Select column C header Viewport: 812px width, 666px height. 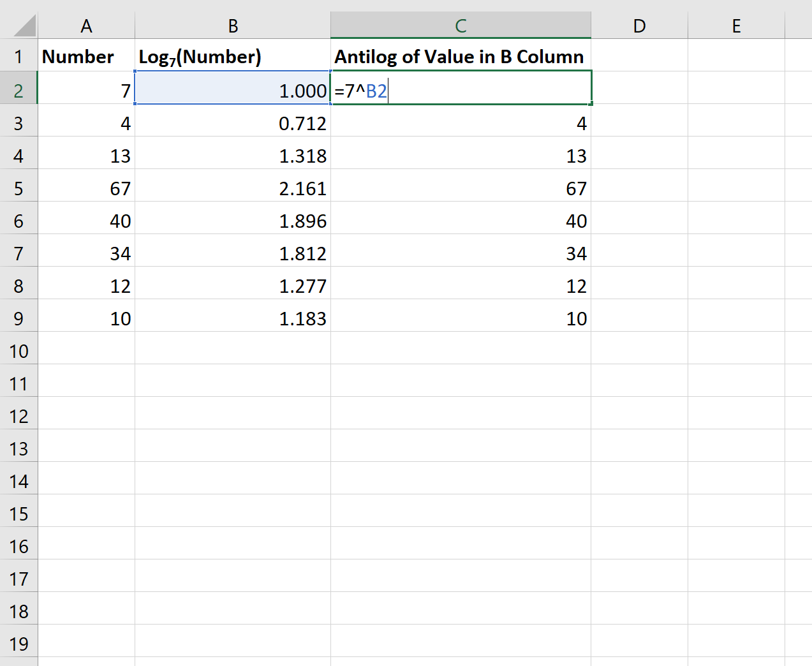461,26
